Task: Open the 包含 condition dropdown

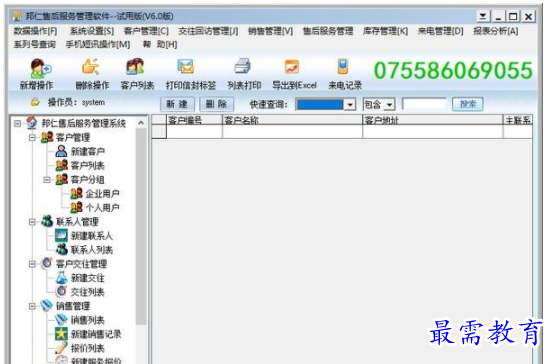Action: 389,105
